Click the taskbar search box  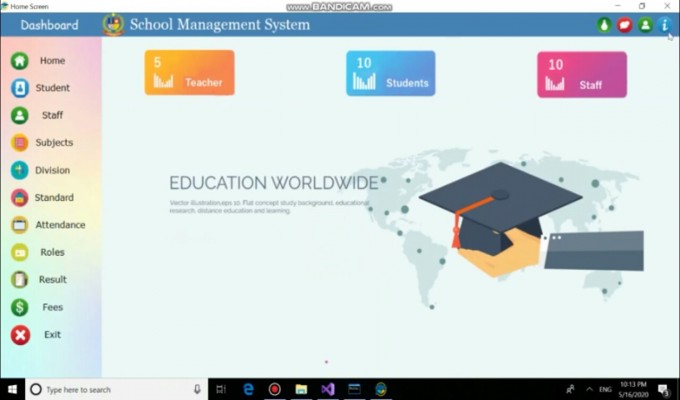[117, 390]
